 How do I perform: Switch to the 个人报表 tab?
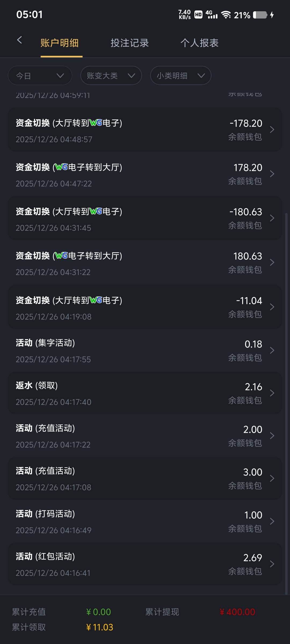(200, 43)
